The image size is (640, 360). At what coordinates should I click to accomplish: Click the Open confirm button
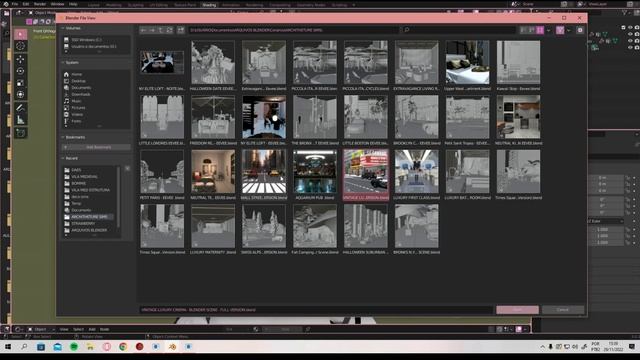517,310
